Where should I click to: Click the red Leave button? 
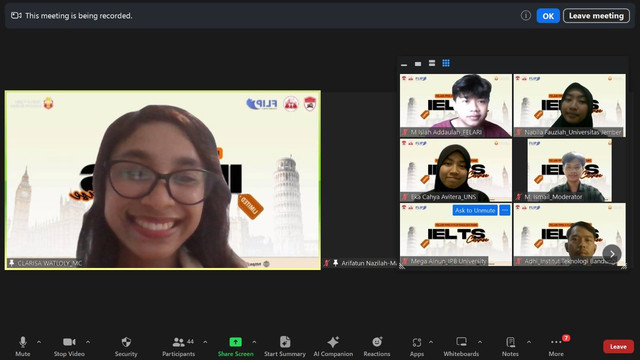pos(618,347)
